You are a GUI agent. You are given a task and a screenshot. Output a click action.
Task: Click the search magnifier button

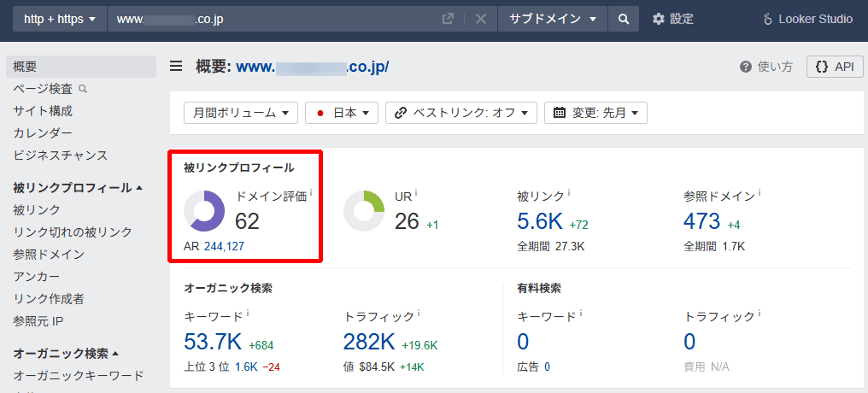624,19
